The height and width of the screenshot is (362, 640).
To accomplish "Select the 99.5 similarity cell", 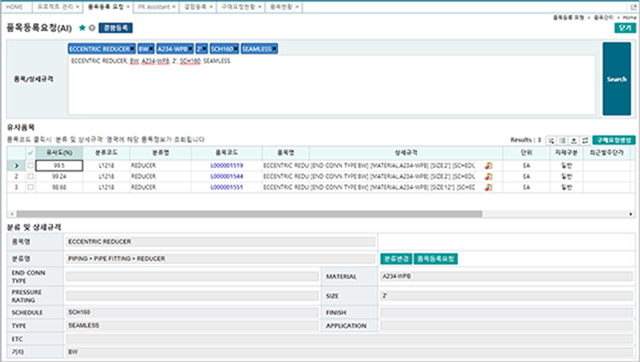I will 59,165.
